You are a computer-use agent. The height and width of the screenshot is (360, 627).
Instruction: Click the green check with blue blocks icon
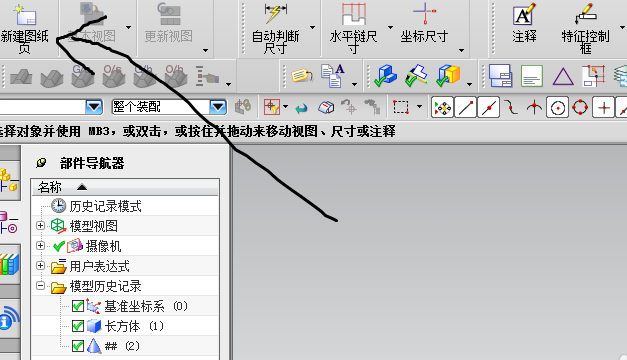click(x=385, y=76)
